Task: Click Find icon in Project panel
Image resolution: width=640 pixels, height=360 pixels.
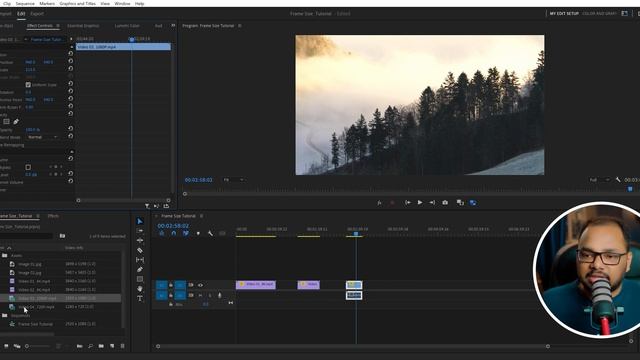Action: pos(90,346)
